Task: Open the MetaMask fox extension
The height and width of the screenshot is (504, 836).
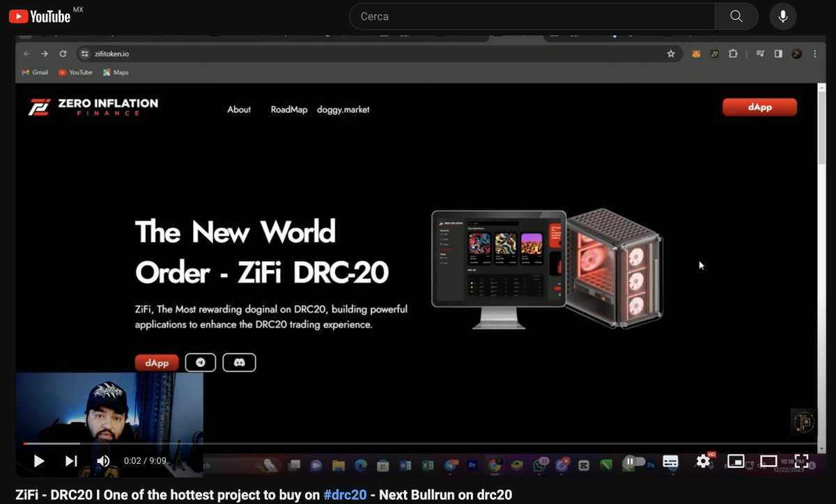Action: (695, 54)
